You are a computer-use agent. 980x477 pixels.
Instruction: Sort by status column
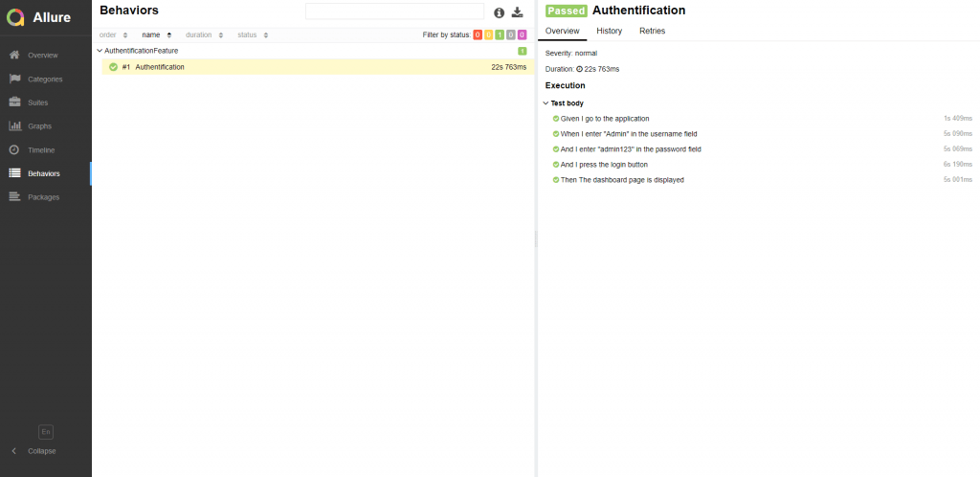click(253, 35)
